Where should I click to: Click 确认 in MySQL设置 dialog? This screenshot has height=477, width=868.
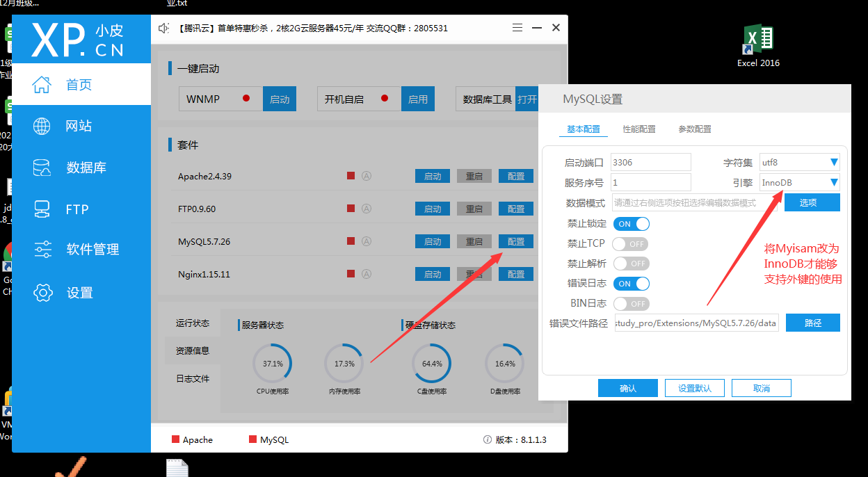coord(628,388)
